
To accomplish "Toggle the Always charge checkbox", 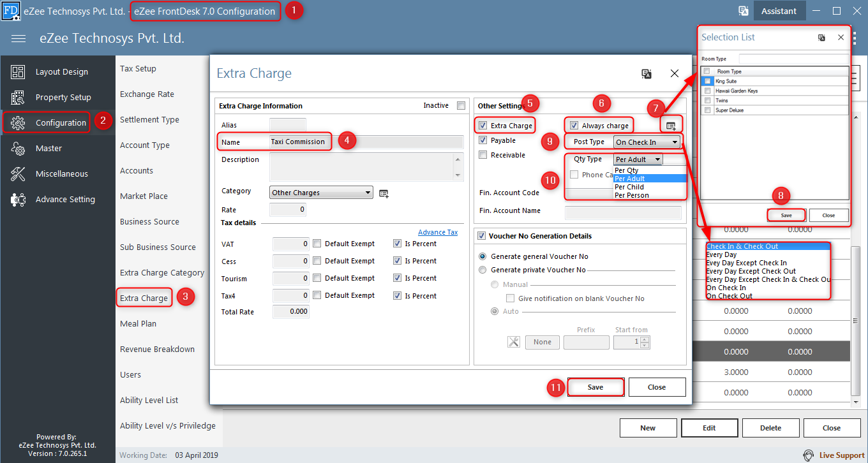I will 574,126.
